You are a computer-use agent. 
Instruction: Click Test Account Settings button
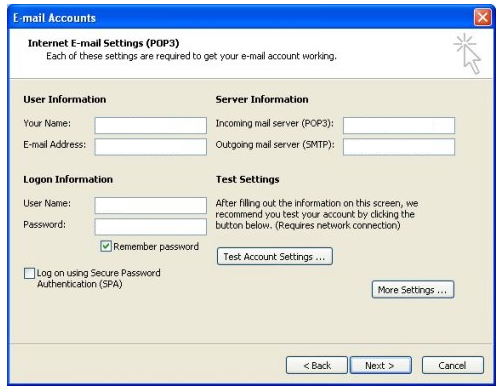[x=275, y=256]
